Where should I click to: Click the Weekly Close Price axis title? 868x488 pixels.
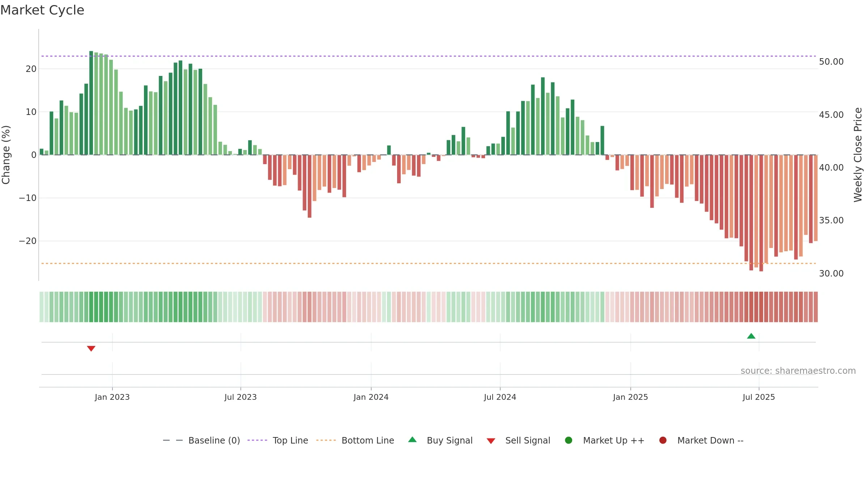[x=858, y=155]
